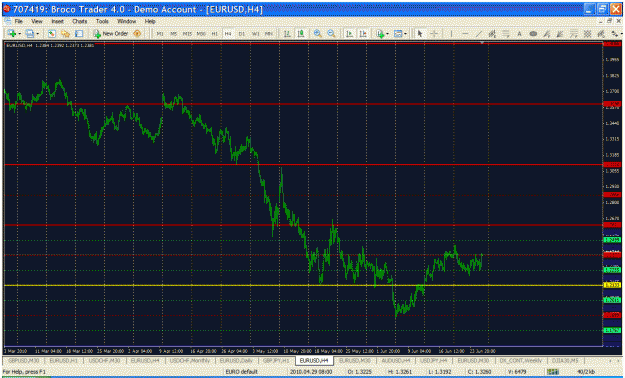Choose the horizontal line drawing tool
The height and width of the screenshot is (378, 625).
tap(465, 34)
